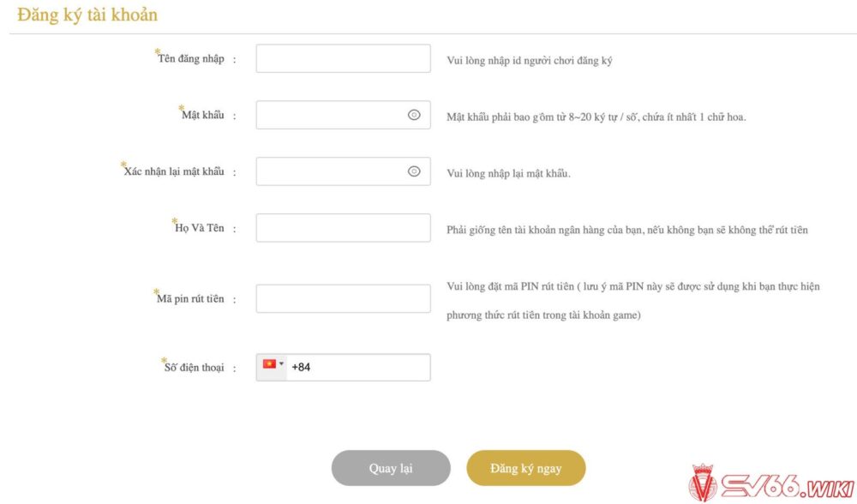This screenshot has height=504, width=857.
Task: Click the Tên đăng nhập label
Action: (x=191, y=58)
